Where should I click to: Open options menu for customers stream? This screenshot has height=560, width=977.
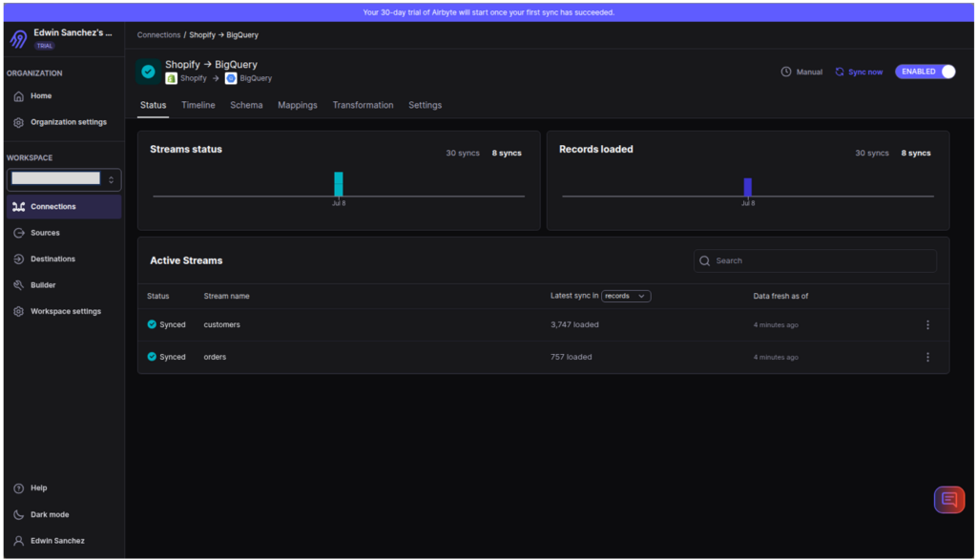(x=927, y=324)
